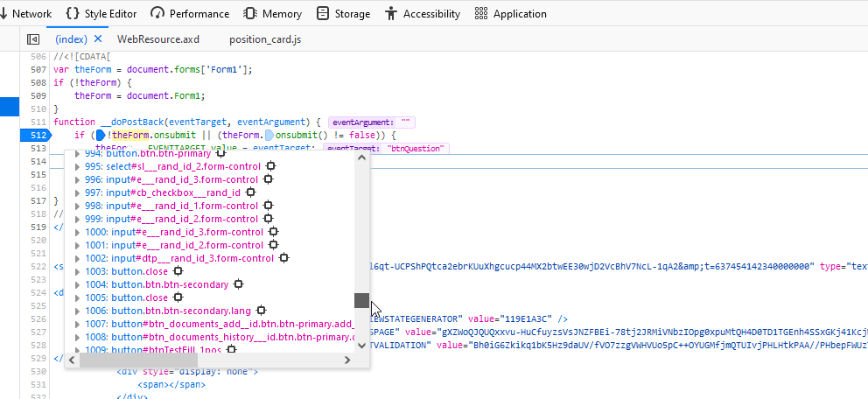Reveal input#dtp___rand_id_3 in inspector icon
Viewport: 868px width, 399px height.
pyautogui.click(x=283, y=258)
